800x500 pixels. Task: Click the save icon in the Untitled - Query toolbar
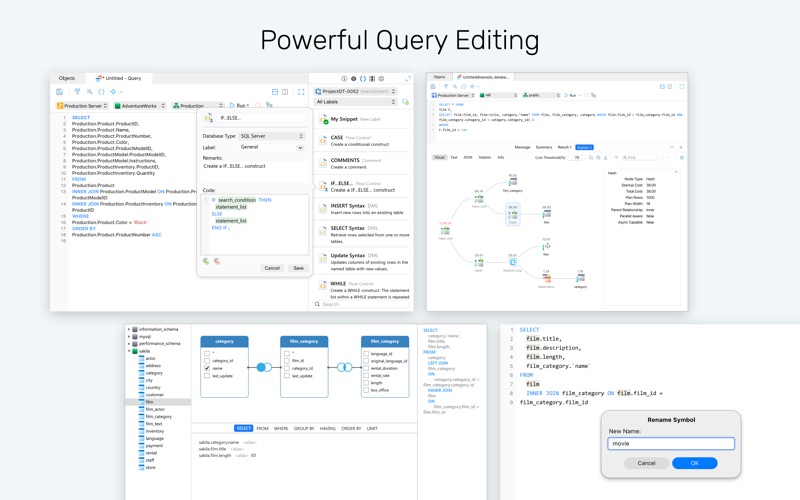(x=60, y=92)
